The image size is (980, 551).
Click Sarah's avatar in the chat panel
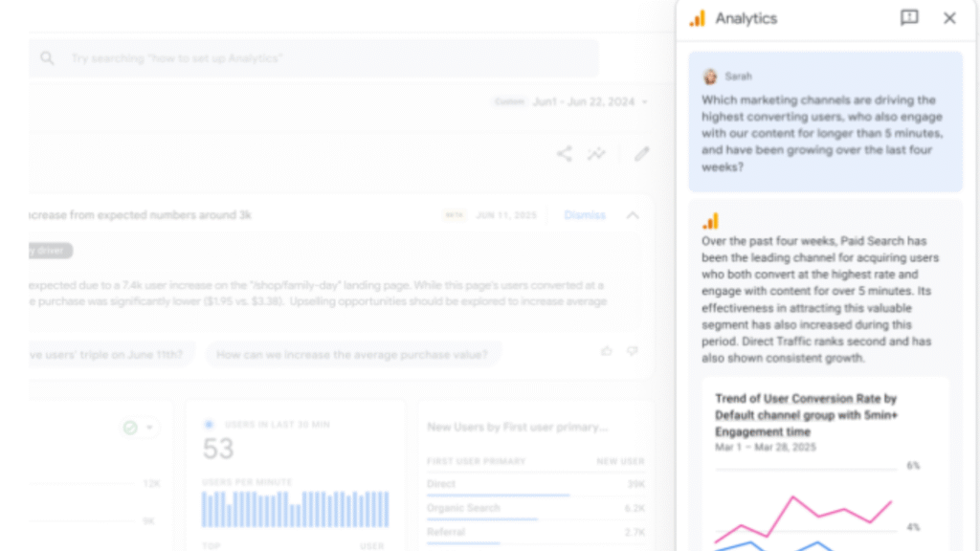pyautogui.click(x=709, y=76)
